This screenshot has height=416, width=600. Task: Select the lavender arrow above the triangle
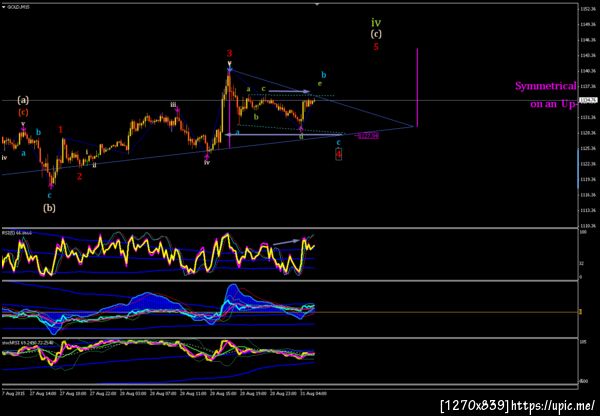coord(289,91)
